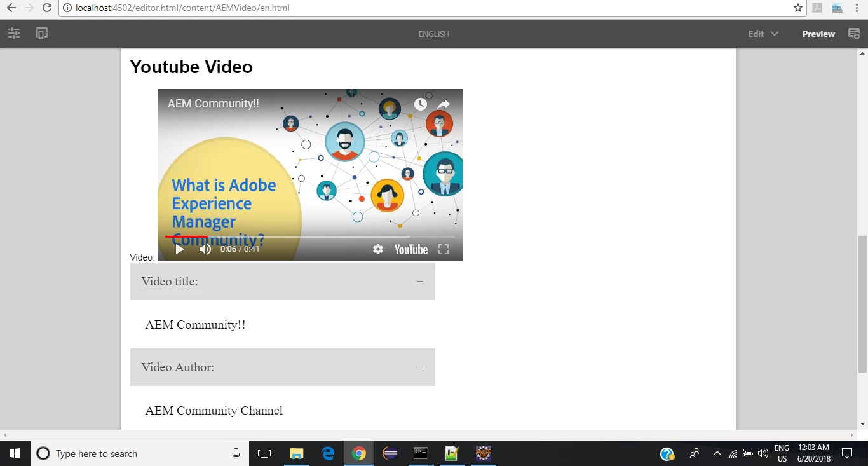Click the video thumbnail image
The image size is (868, 466).
(310, 175)
